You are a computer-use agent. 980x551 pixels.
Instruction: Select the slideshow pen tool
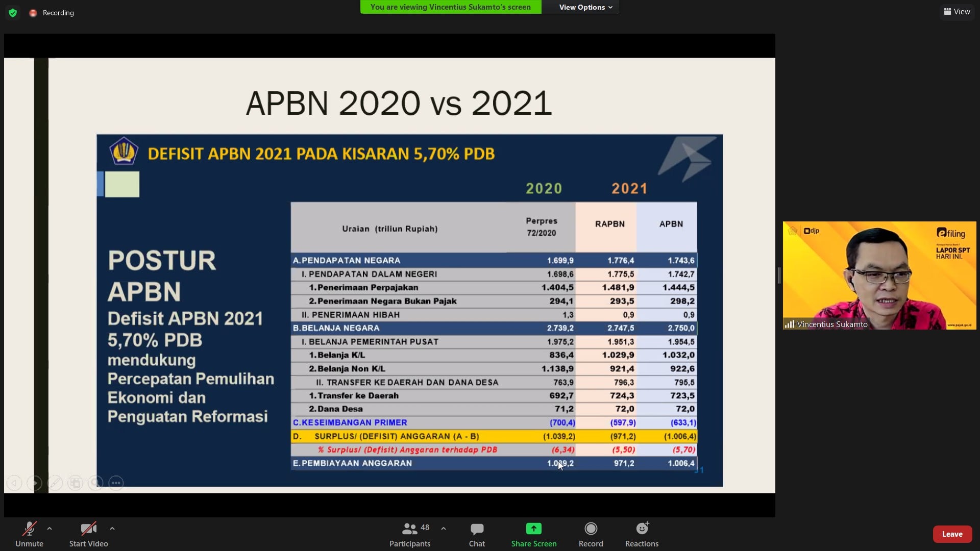click(55, 483)
